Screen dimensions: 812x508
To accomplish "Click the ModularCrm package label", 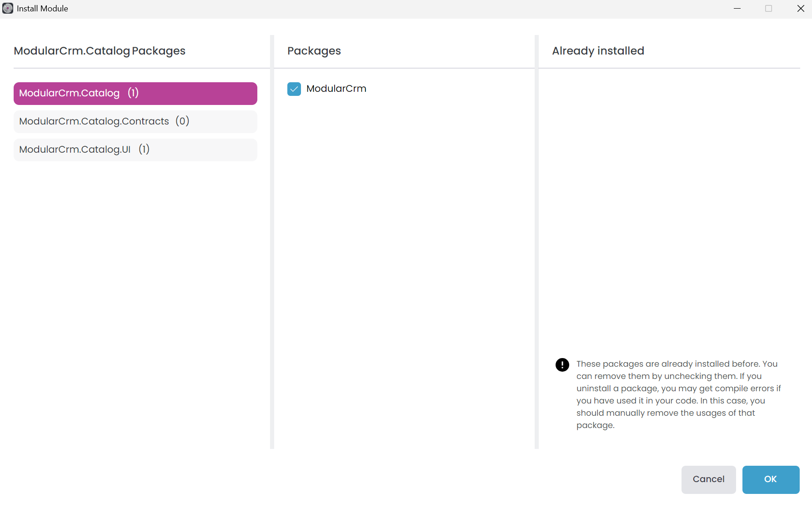I will (336, 89).
